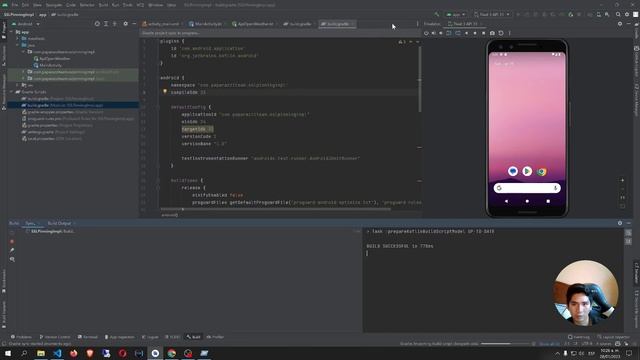Switch to the AppOpenWeather editor tab
The width and height of the screenshot is (640, 360).
pyautogui.click(x=254, y=24)
